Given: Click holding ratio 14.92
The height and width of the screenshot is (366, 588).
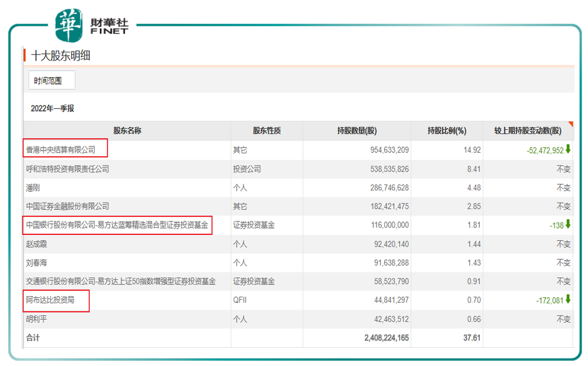Looking at the screenshot, I should click(x=472, y=150).
